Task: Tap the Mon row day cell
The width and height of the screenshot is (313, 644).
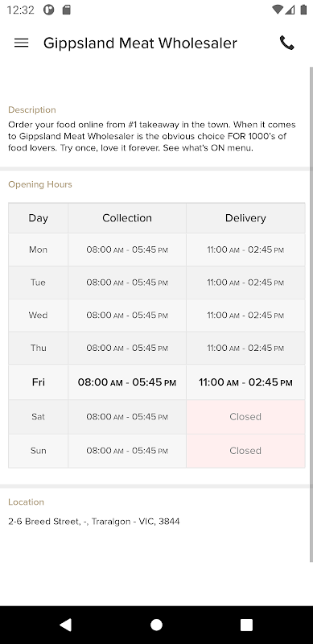Action: [x=38, y=250]
